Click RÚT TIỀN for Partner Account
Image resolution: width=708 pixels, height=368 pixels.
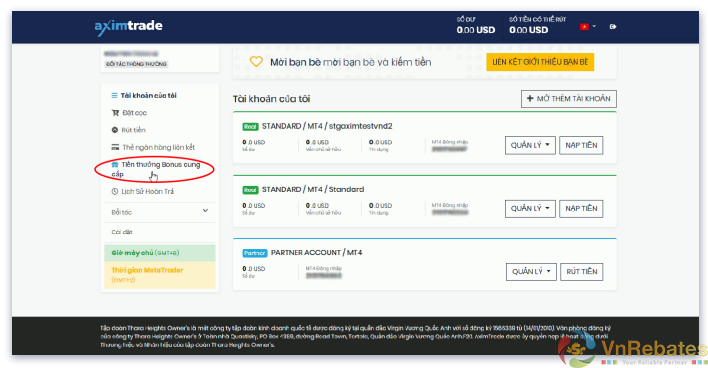pos(582,271)
